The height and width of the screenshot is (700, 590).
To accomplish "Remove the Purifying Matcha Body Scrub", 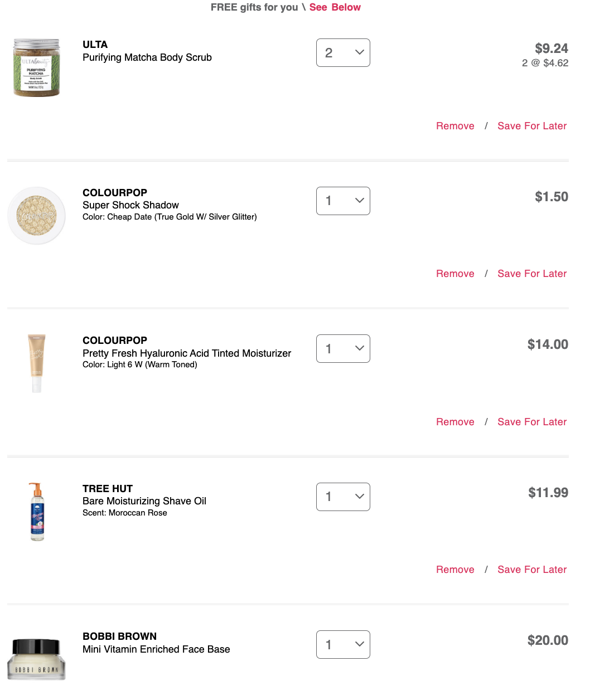I will [455, 126].
